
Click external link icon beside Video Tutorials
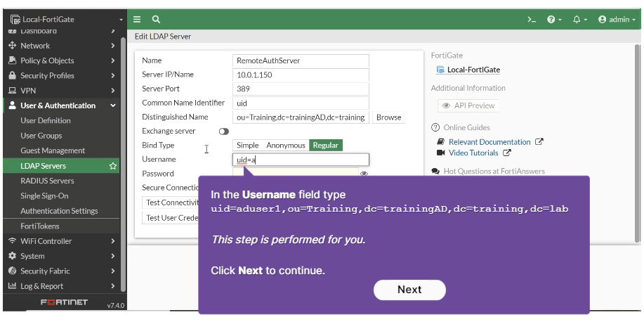tap(507, 153)
